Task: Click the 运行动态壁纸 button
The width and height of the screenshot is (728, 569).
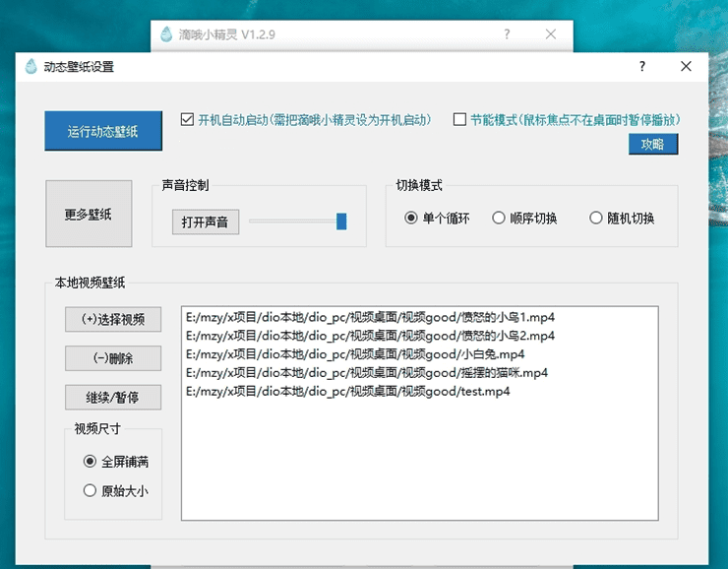Action: click(103, 131)
